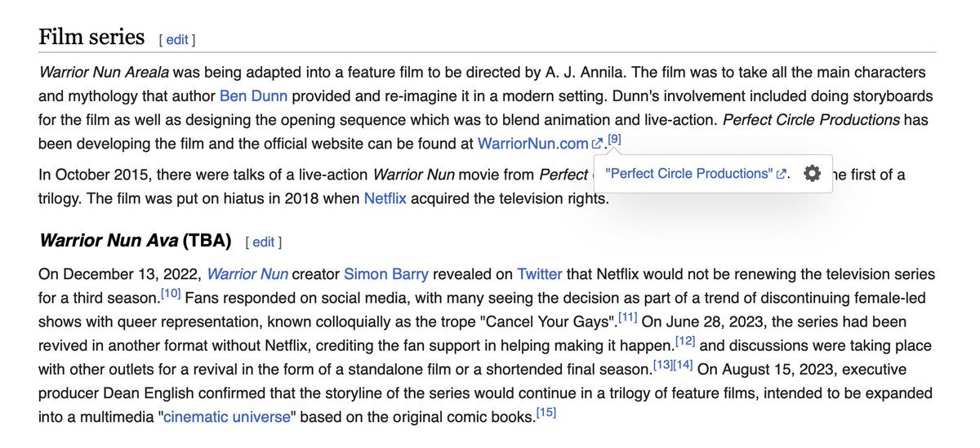Screen dimensions: 980x448
Task: Open citation 14 reference
Action: (684, 365)
